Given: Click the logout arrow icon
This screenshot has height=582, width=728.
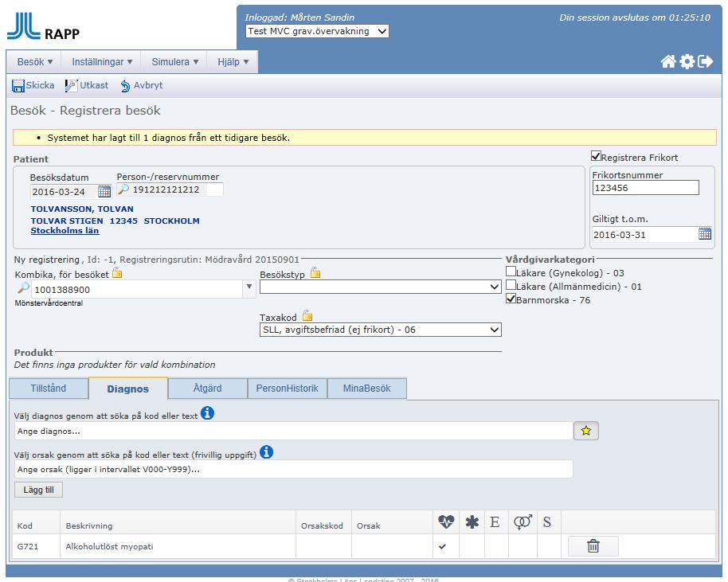Looking at the screenshot, I should (x=705, y=61).
